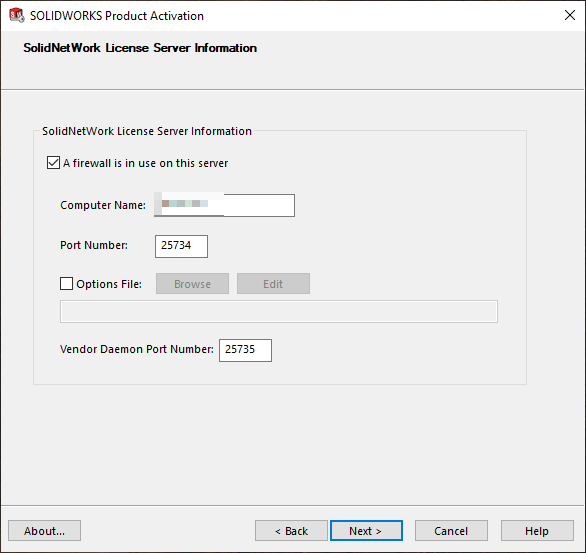Click the options file path text box
Viewport: 586px width, 553px height.
(x=279, y=311)
